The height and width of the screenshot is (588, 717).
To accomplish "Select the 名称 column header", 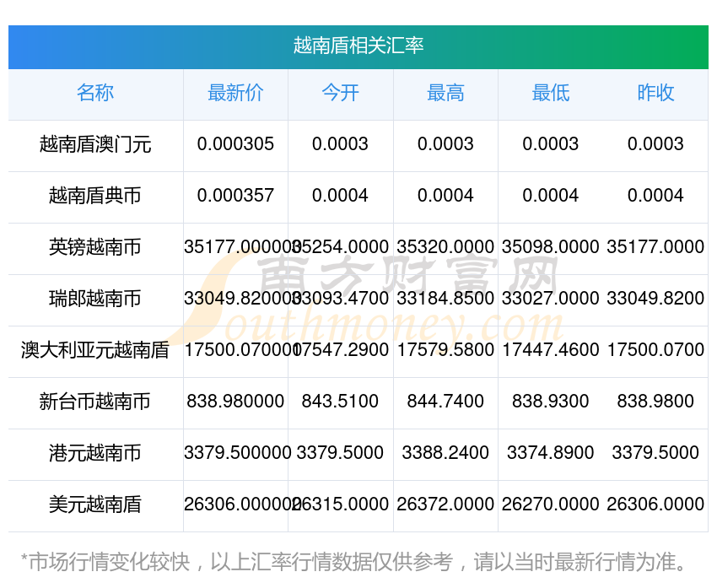I will click(95, 93).
